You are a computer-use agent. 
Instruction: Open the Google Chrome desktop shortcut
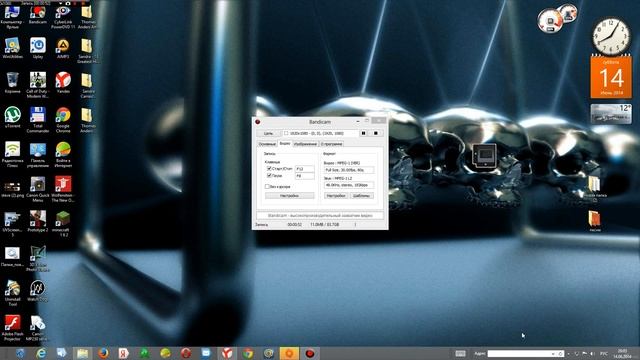63,120
